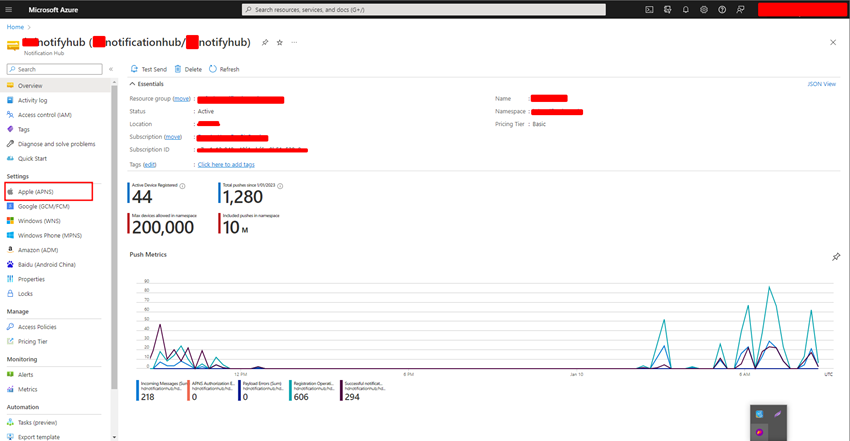Click the Total pushes value 1,280
This screenshot has height=441, width=850.
click(x=243, y=197)
